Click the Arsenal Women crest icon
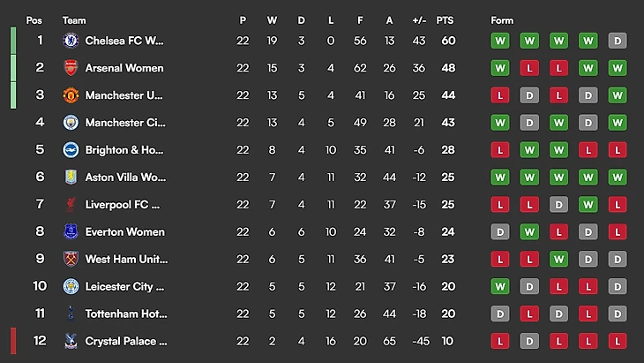Screen dimensions: 644x363 point(71,68)
